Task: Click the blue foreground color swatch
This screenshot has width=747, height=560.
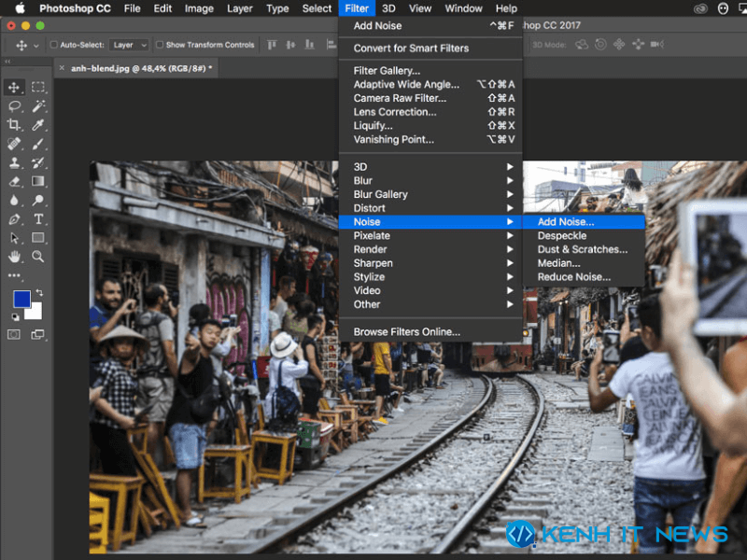Action: [x=21, y=299]
